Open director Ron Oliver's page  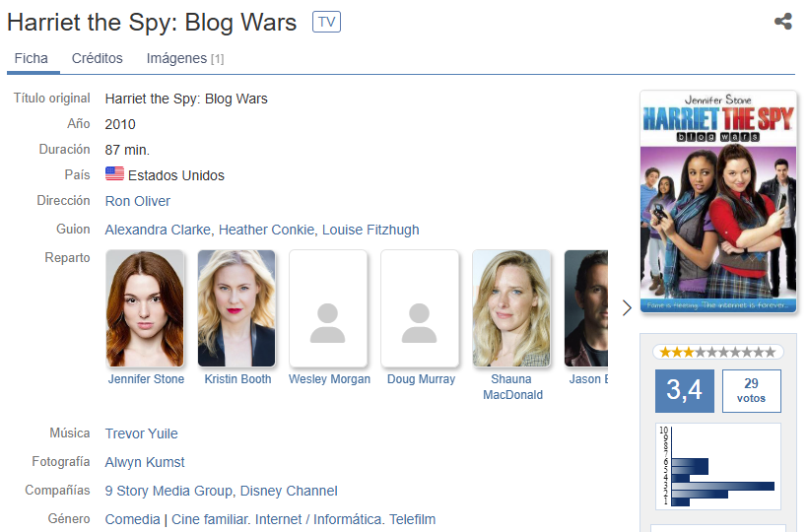point(138,201)
